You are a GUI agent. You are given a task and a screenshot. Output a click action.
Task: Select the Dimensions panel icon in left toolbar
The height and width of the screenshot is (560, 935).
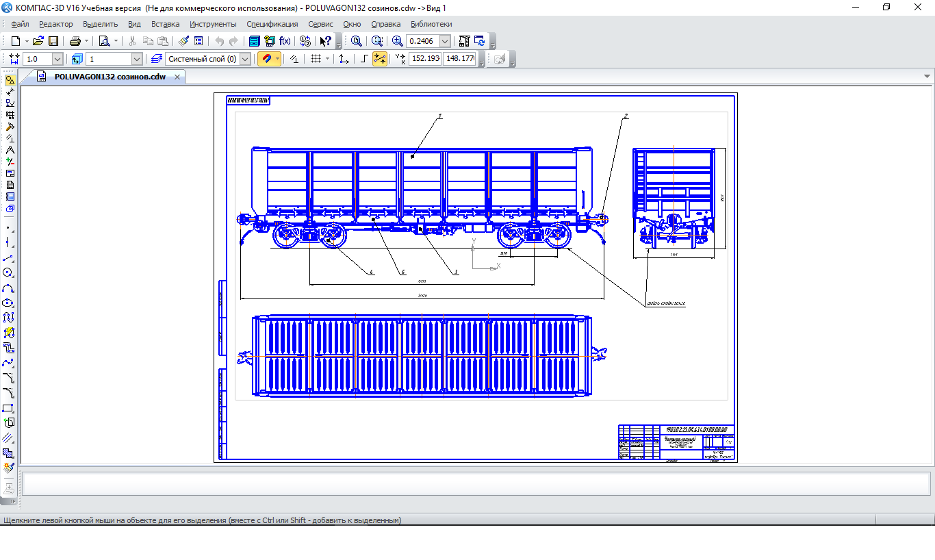pos(10,92)
